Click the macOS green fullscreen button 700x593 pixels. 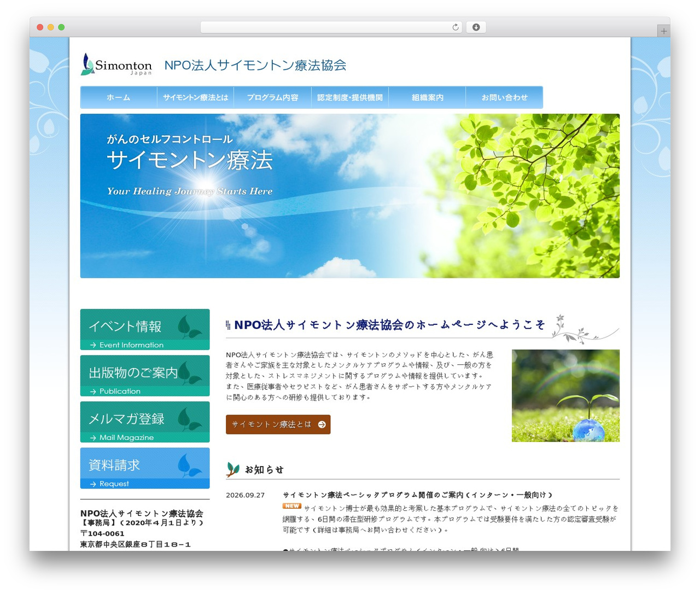point(61,27)
